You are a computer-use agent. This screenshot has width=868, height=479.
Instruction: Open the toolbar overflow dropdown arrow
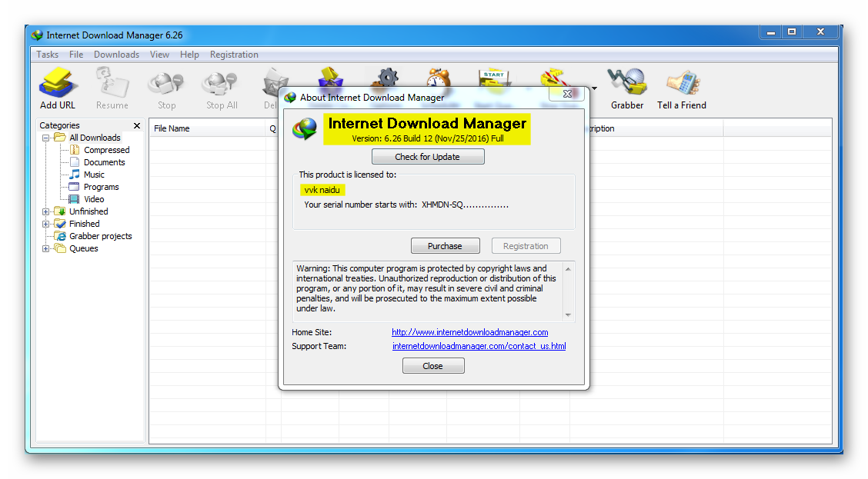594,88
